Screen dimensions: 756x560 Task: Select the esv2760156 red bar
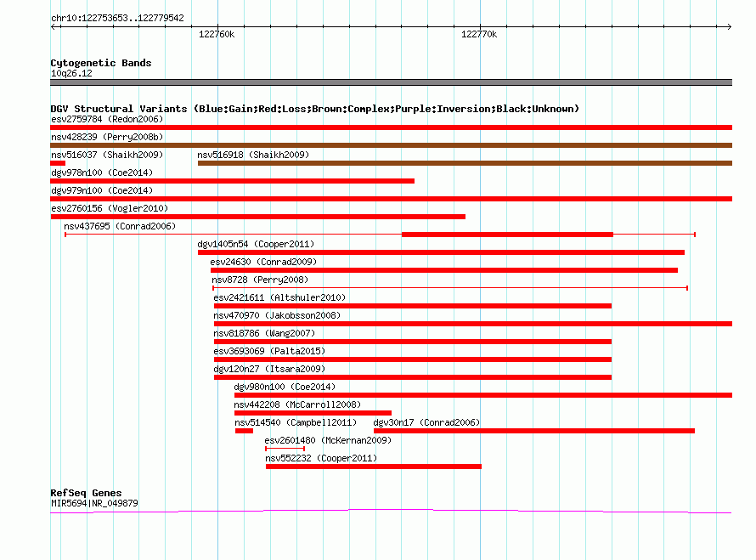click(258, 217)
